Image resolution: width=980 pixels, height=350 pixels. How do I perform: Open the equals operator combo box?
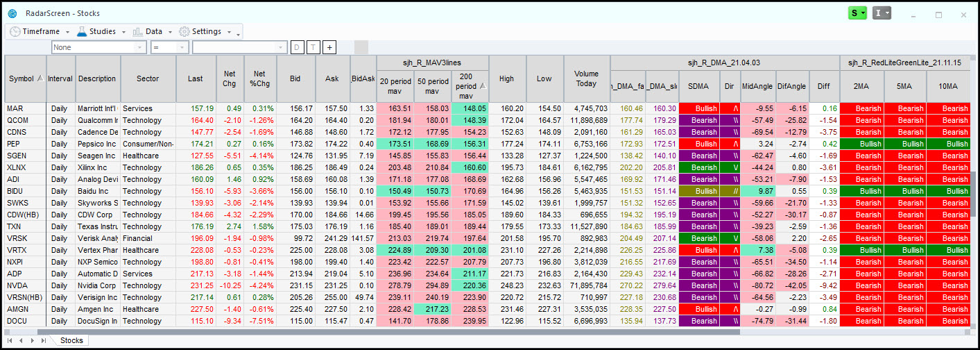tap(169, 47)
